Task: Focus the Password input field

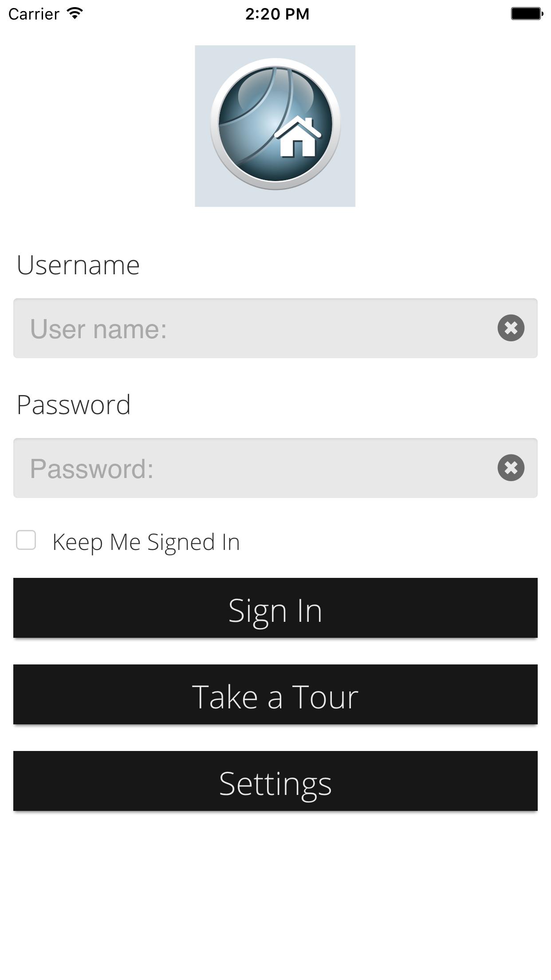Action: pyautogui.click(x=275, y=468)
